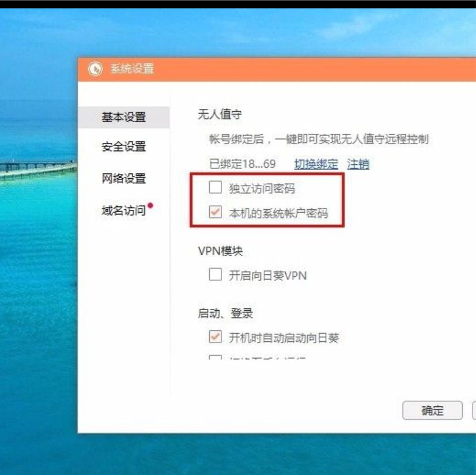Confirm settings with the 确定 button
This screenshot has height=475, width=476.
click(432, 410)
